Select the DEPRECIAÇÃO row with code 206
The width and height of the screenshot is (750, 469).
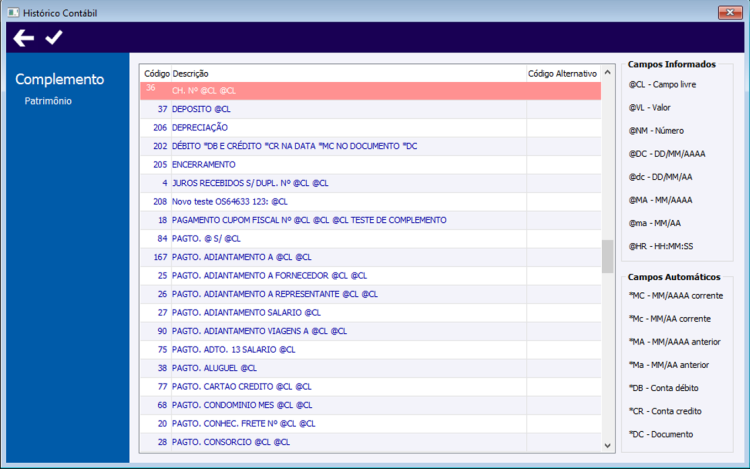(x=371, y=128)
